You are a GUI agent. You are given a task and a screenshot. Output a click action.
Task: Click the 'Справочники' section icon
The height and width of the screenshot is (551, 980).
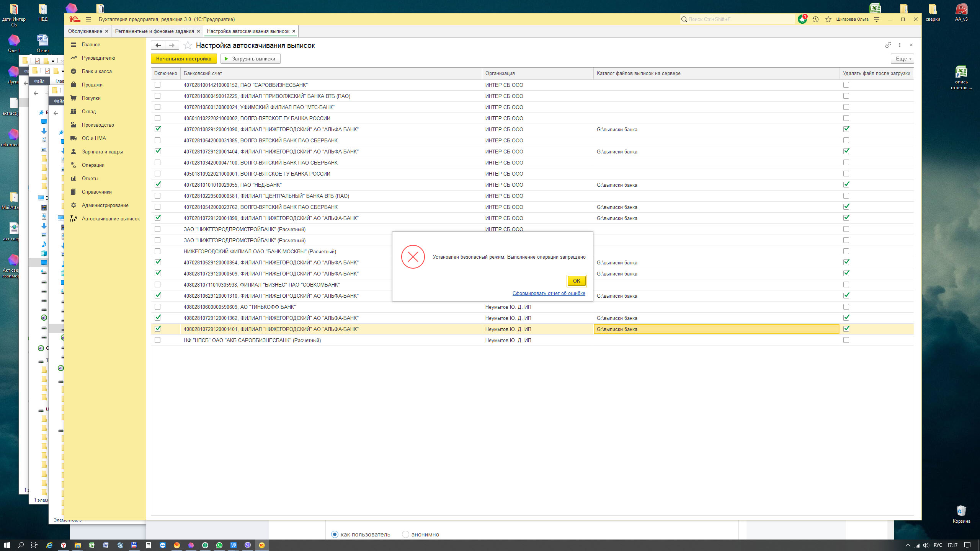click(x=73, y=192)
